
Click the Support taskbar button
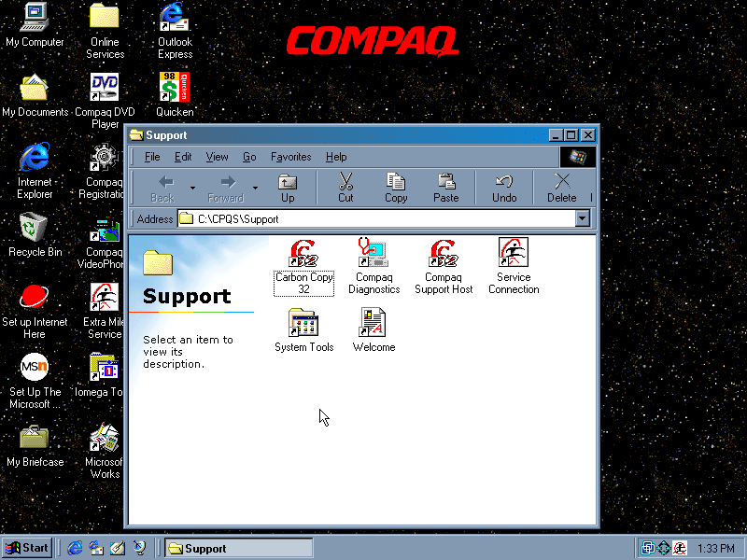[x=239, y=548]
